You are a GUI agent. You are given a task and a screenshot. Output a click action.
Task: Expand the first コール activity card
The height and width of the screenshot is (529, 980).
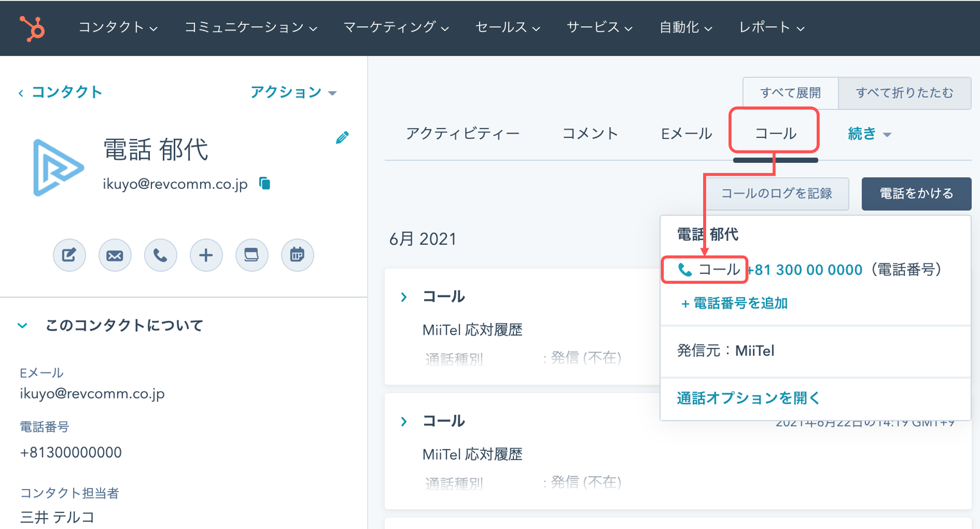coord(404,297)
